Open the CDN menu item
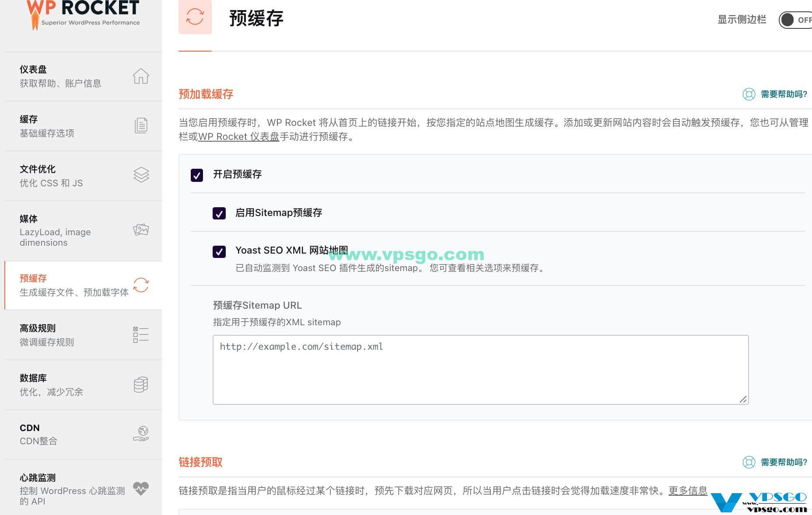 pyautogui.click(x=83, y=435)
